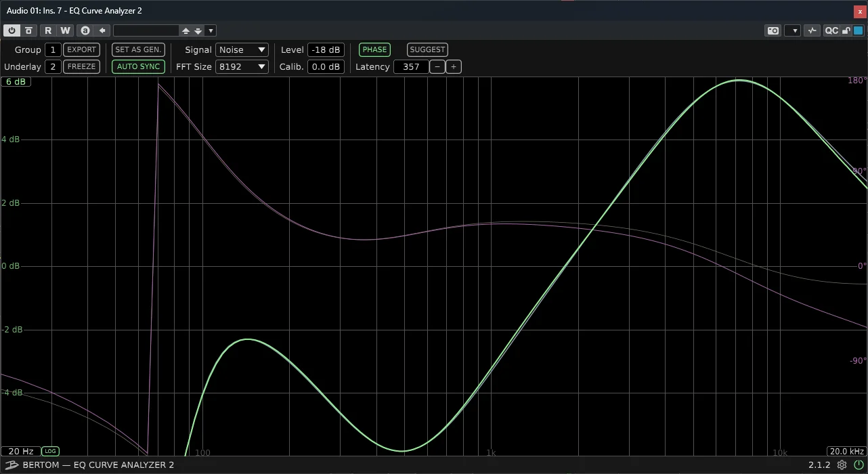This screenshot has height=474, width=868.
Task: Enable automation Read (R) button
Action: (48, 30)
